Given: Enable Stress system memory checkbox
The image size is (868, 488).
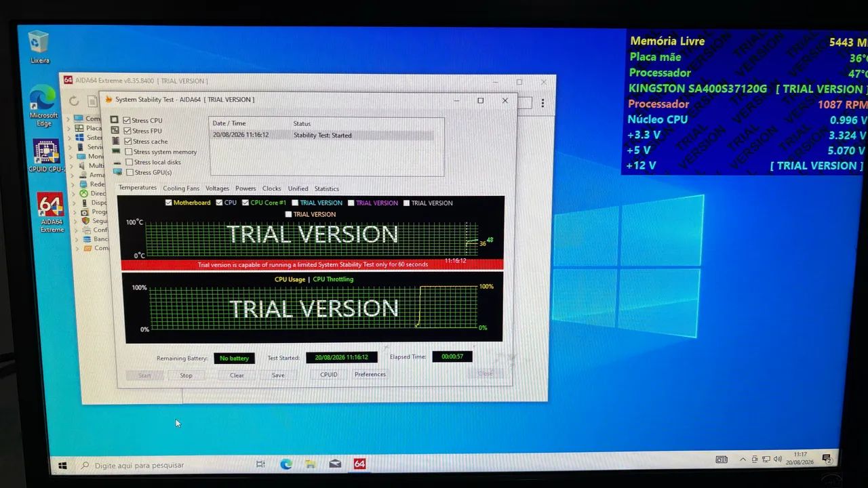Looking at the screenshot, I should click(x=129, y=152).
